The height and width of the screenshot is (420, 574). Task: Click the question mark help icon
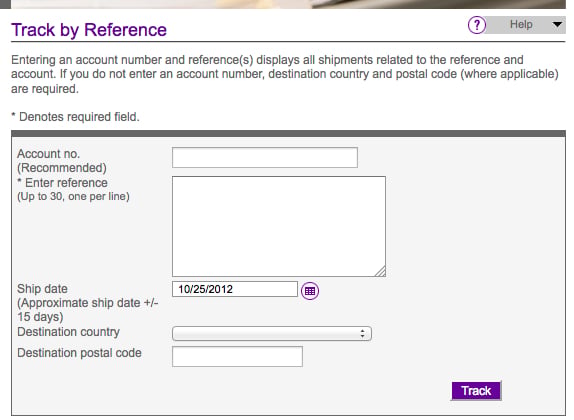pyautogui.click(x=477, y=25)
